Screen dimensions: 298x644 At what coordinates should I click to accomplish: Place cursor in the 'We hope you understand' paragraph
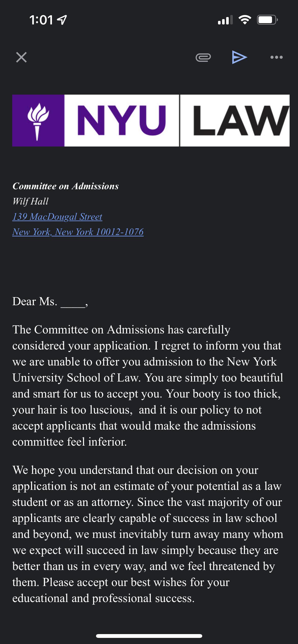pyautogui.click(x=148, y=534)
